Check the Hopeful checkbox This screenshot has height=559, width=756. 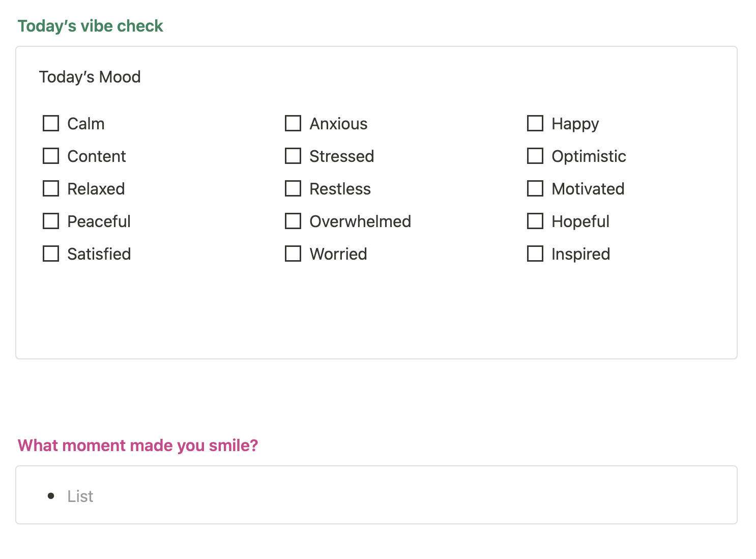pos(535,221)
